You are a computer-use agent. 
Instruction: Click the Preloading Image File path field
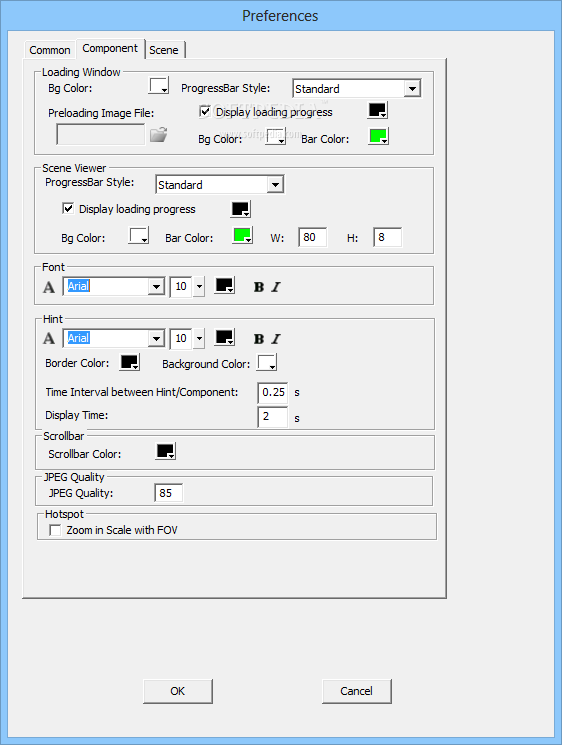[x=101, y=134]
